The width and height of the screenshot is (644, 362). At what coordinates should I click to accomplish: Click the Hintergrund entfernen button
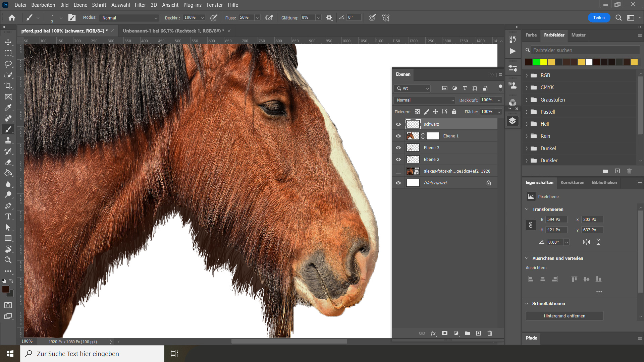coord(564,316)
